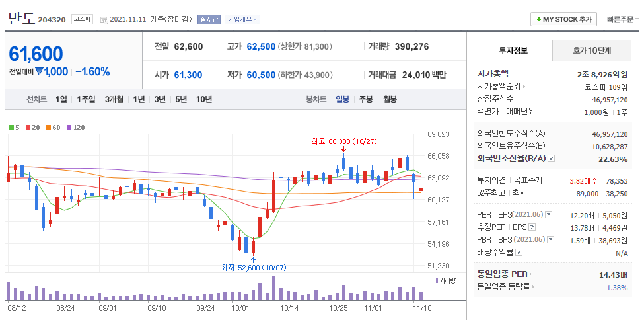
Task: Click the 저가 value 60,500
Action: [x=261, y=75]
